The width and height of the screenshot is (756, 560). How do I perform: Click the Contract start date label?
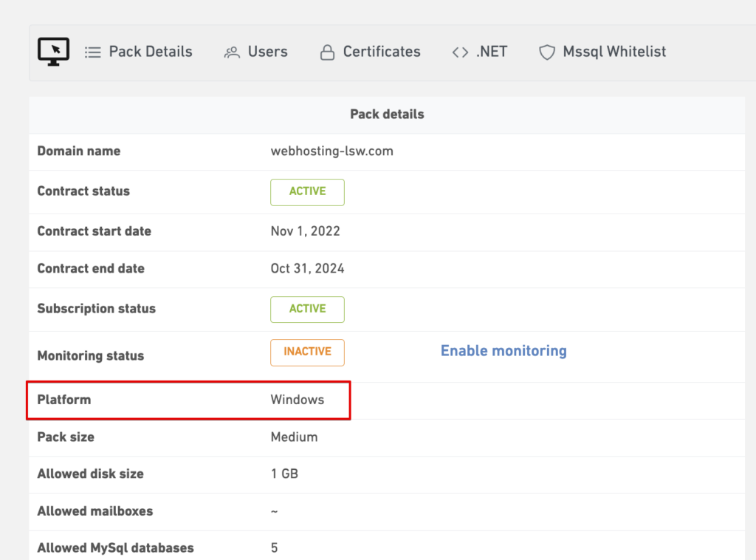pos(94,231)
